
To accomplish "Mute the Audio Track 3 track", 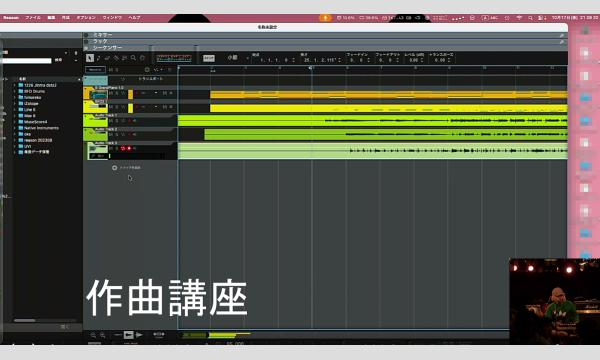I will pyautogui.click(x=111, y=148).
